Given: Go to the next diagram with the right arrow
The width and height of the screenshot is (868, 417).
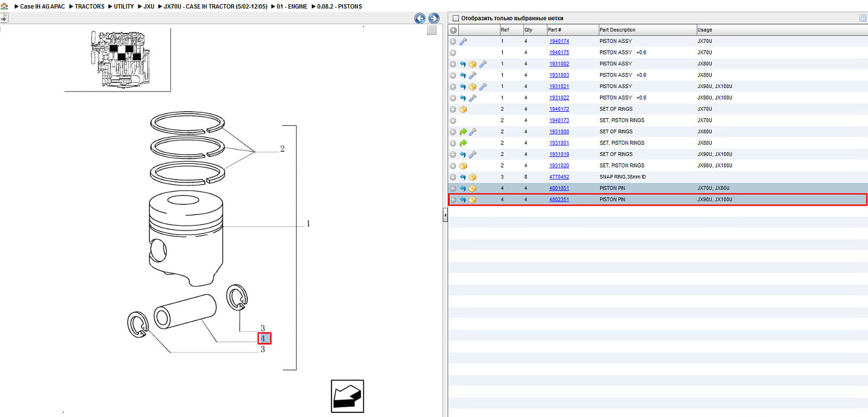Looking at the screenshot, I should [434, 19].
